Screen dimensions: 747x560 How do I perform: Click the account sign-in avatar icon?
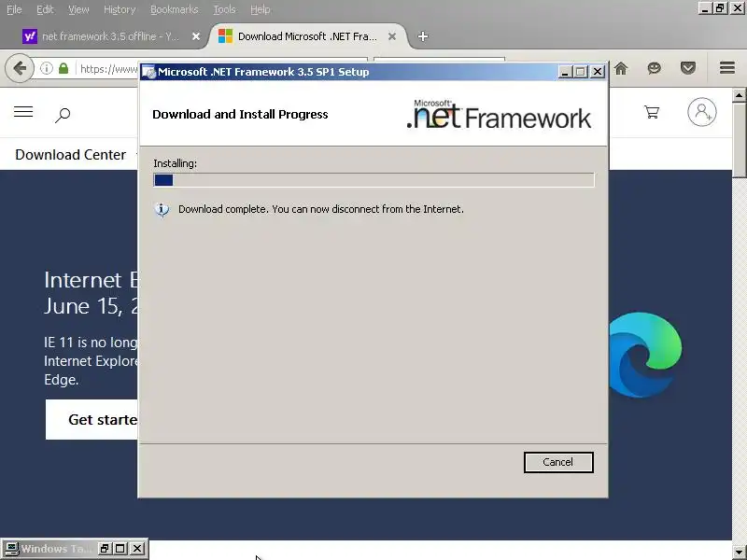[x=702, y=112]
